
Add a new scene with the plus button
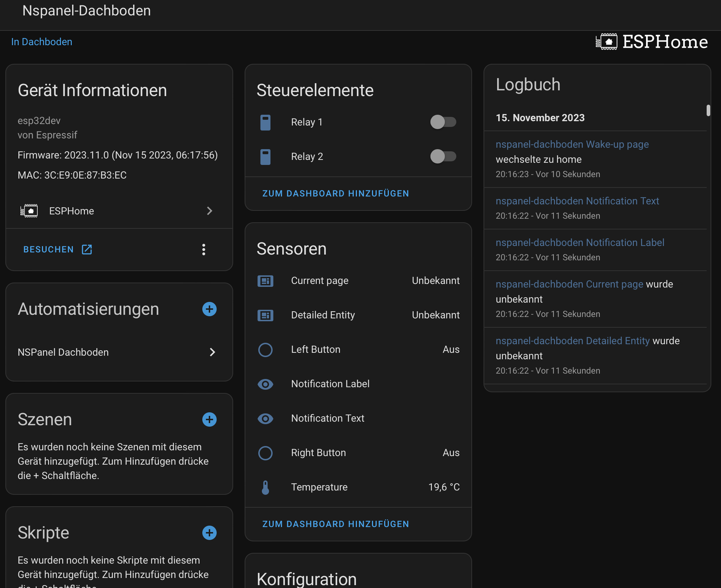point(209,419)
